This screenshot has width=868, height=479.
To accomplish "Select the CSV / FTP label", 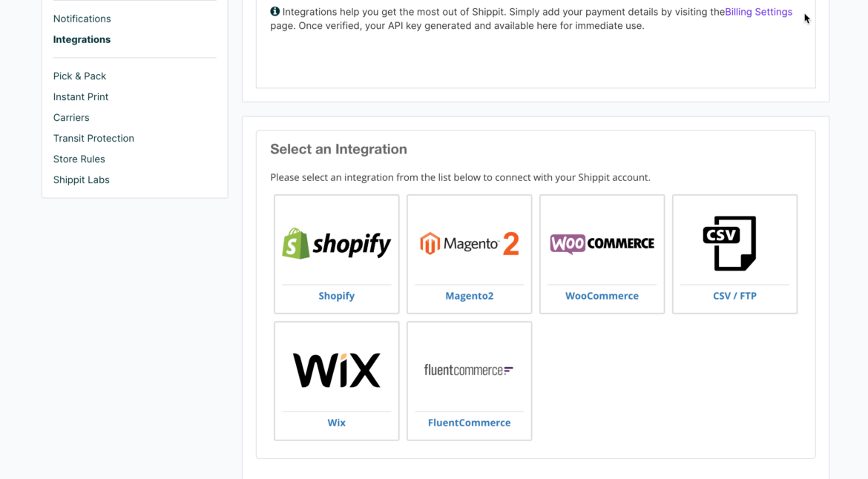I will (734, 296).
